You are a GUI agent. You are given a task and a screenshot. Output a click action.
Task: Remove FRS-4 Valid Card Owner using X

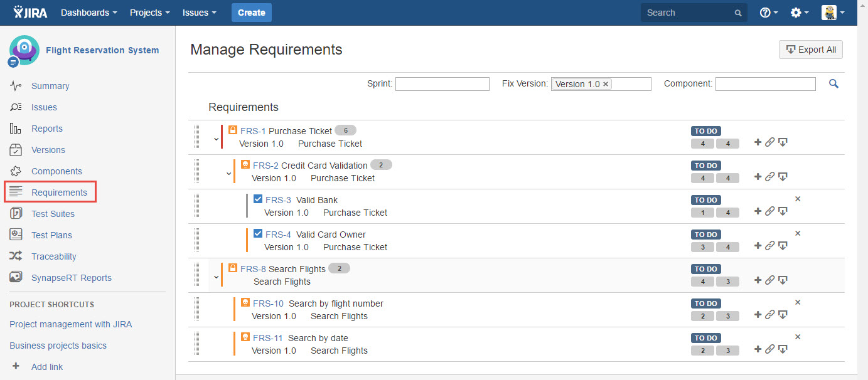tap(798, 233)
